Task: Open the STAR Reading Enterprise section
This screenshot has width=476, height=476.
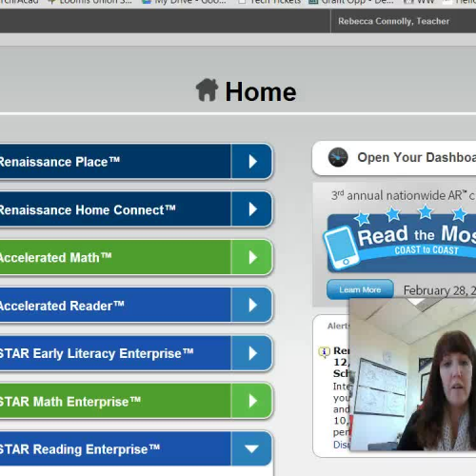Action: coord(115,448)
